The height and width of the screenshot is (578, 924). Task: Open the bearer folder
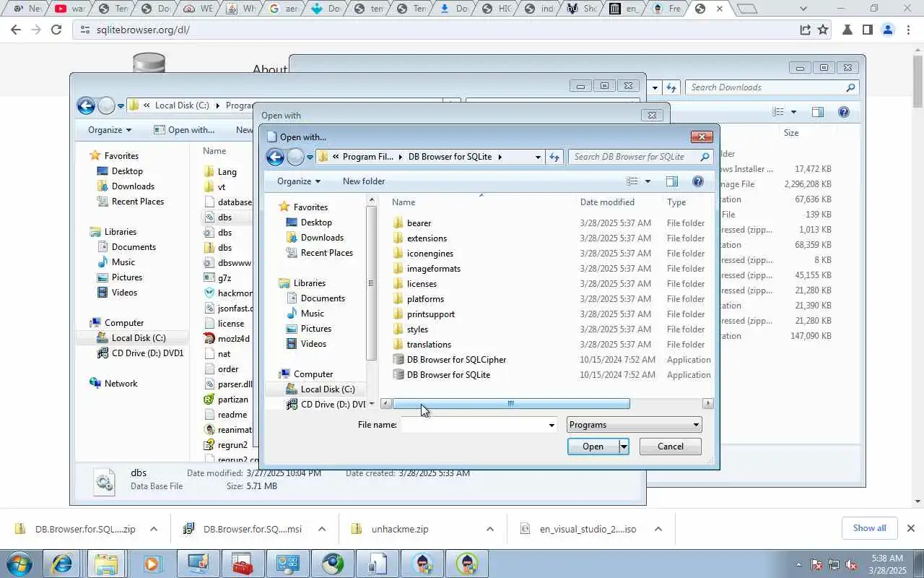(x=412, y=223)
